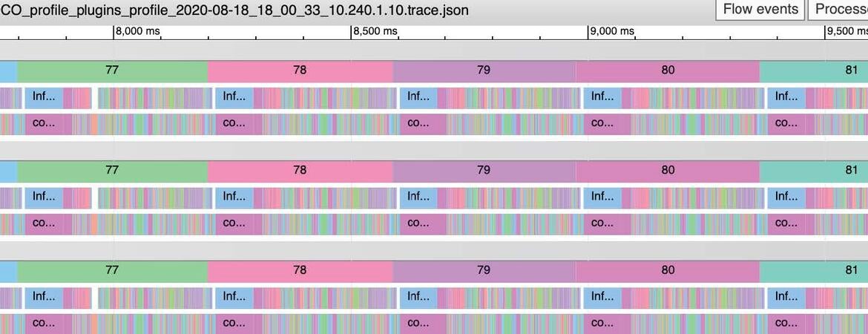Select step 81 in the middle track group

(x=814, y=171)
